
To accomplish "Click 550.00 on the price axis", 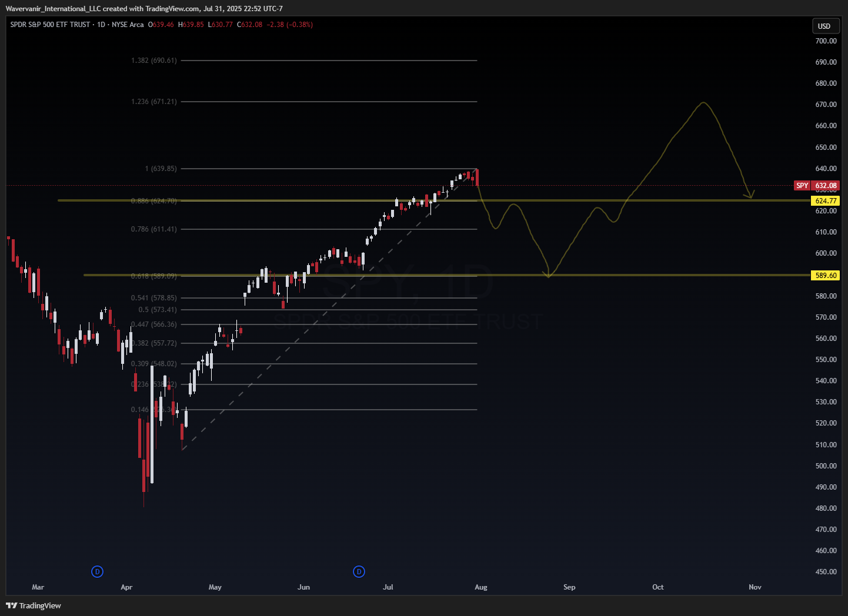I will point(826,360).
